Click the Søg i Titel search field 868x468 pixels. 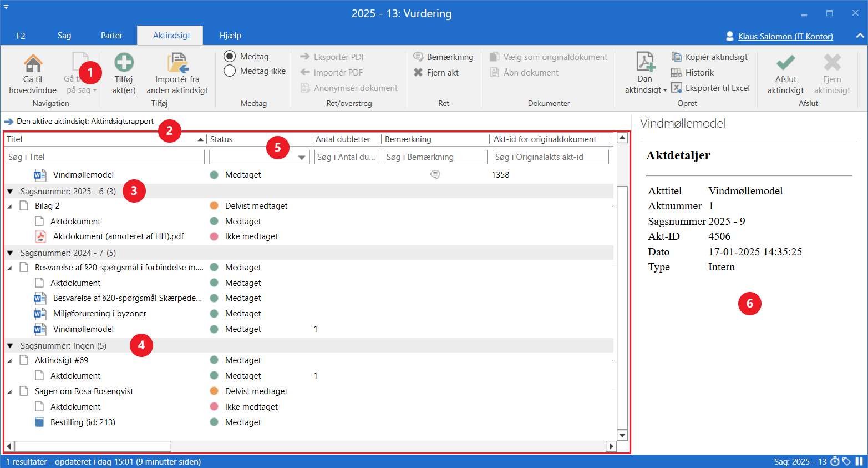coord(105,157)
